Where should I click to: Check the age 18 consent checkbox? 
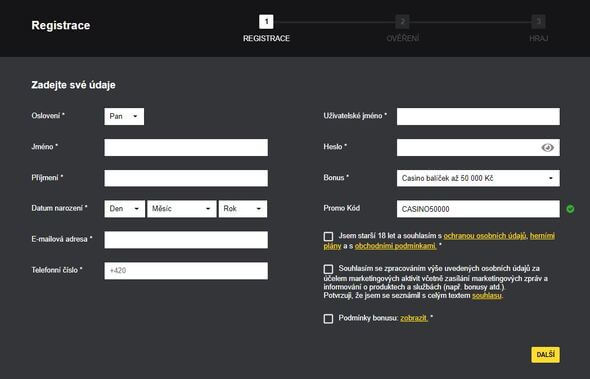pos(328,236)
